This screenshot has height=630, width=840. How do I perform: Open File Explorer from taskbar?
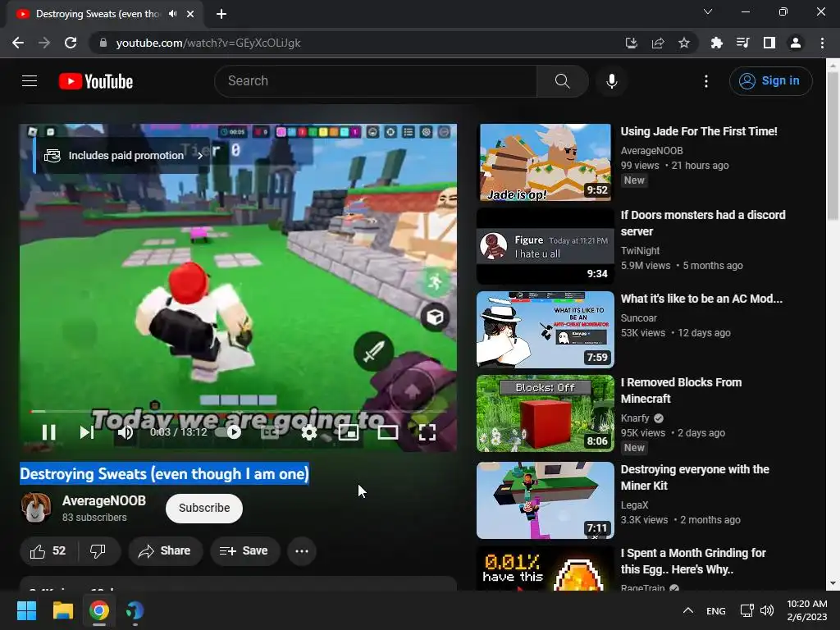click(x=62, y=610)
